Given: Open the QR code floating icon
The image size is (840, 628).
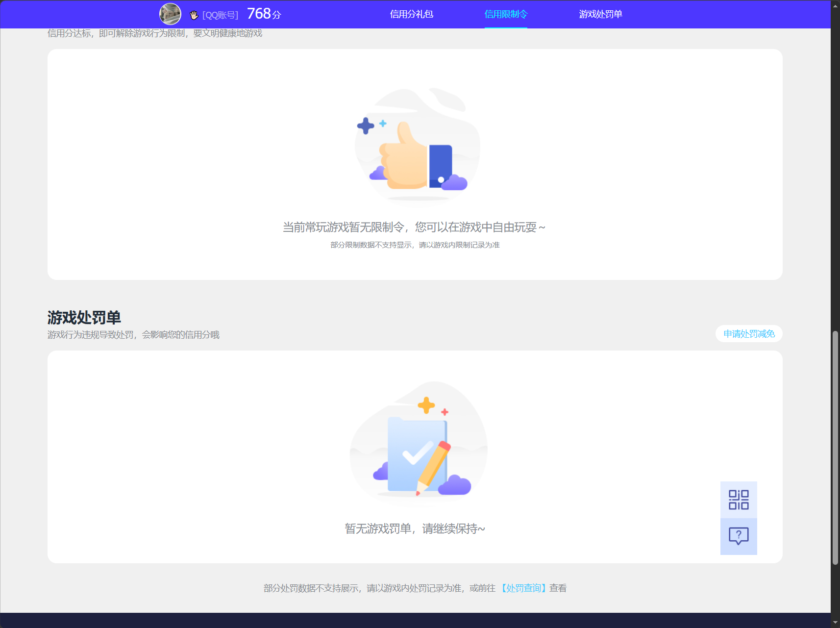Looking at the screenshot, I should pyautogui.click(x=739, y=500).
